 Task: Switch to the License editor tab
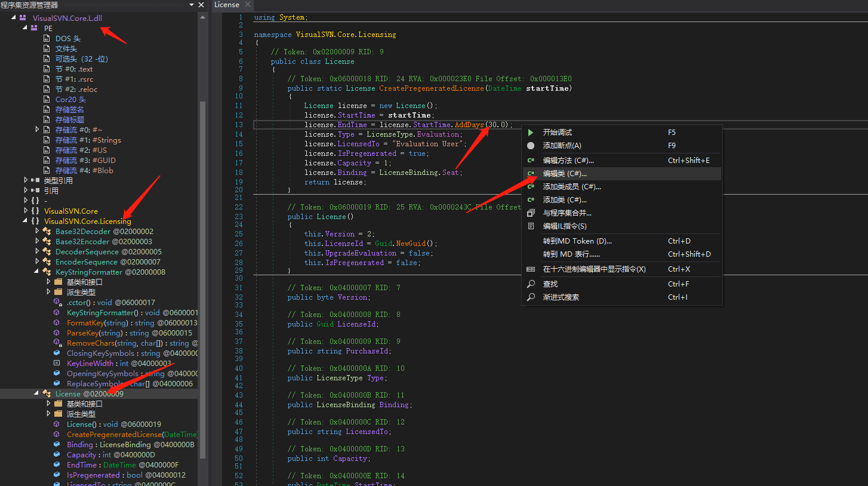click(227, 5)
